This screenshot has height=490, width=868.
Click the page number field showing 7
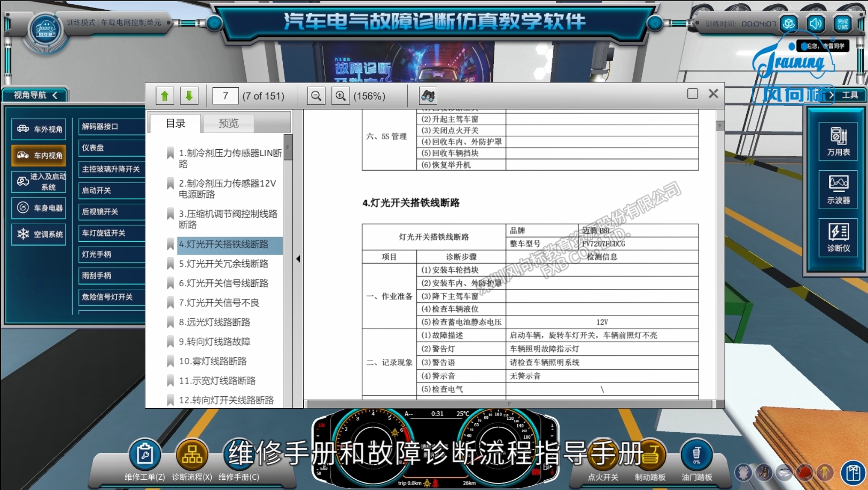pos(225,95)
